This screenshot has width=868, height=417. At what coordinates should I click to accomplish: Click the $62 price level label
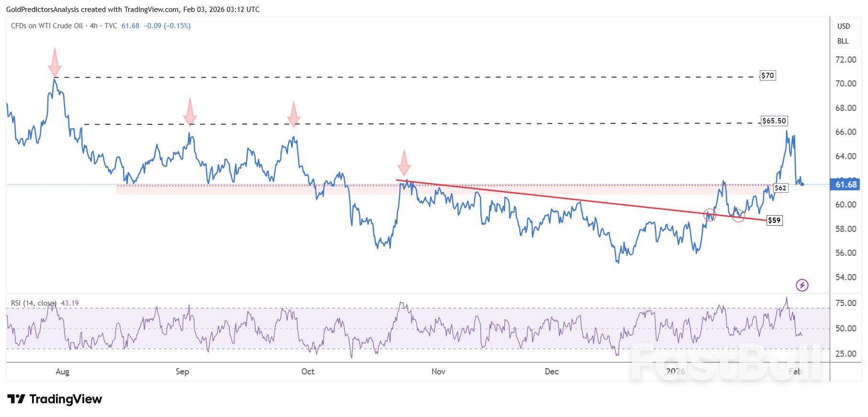780,188
